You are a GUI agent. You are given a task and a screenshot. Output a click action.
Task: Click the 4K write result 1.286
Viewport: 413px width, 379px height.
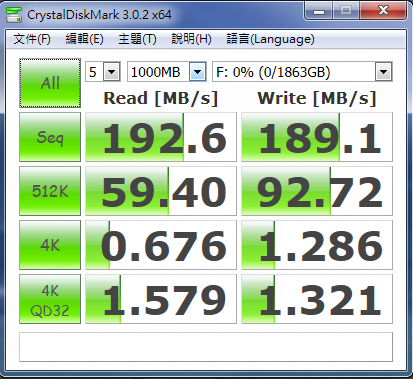317,245
